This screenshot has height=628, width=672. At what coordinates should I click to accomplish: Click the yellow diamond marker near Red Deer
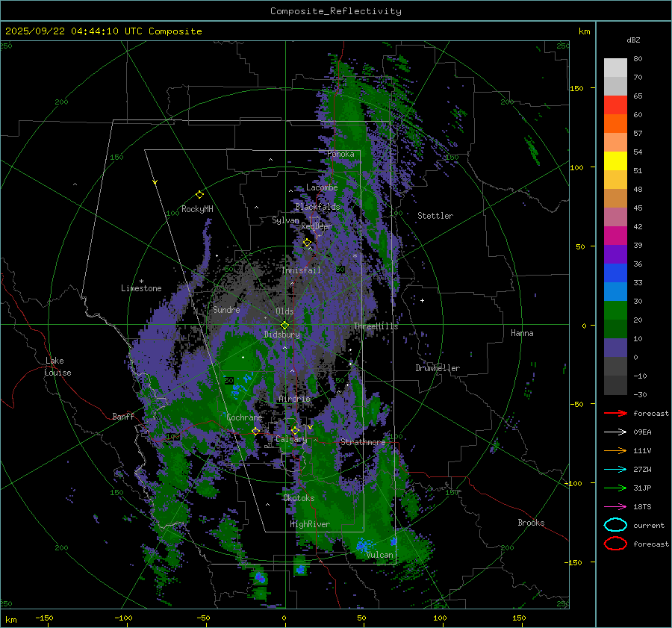pyautogui.click(x=307, y=243)
